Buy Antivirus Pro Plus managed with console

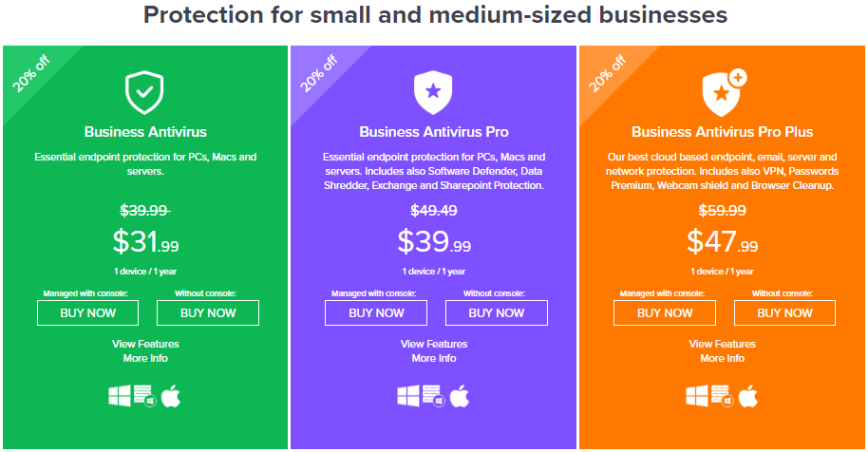point(664,313)
